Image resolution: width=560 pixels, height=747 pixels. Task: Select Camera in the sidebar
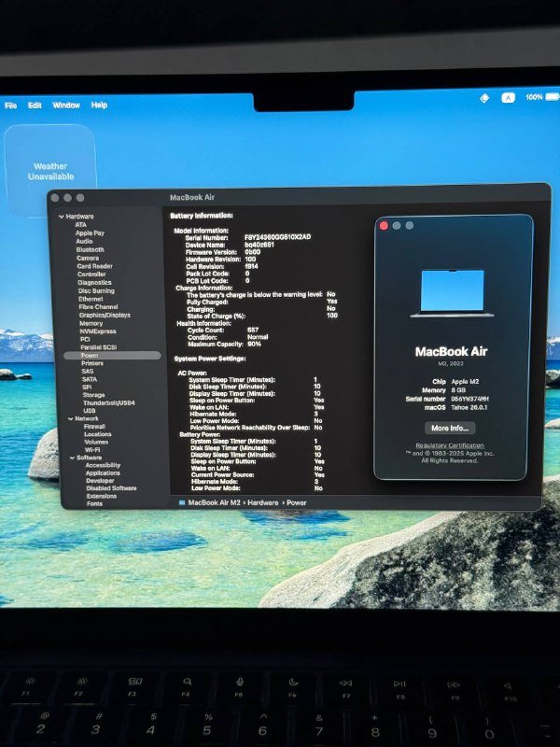(88, 258)
